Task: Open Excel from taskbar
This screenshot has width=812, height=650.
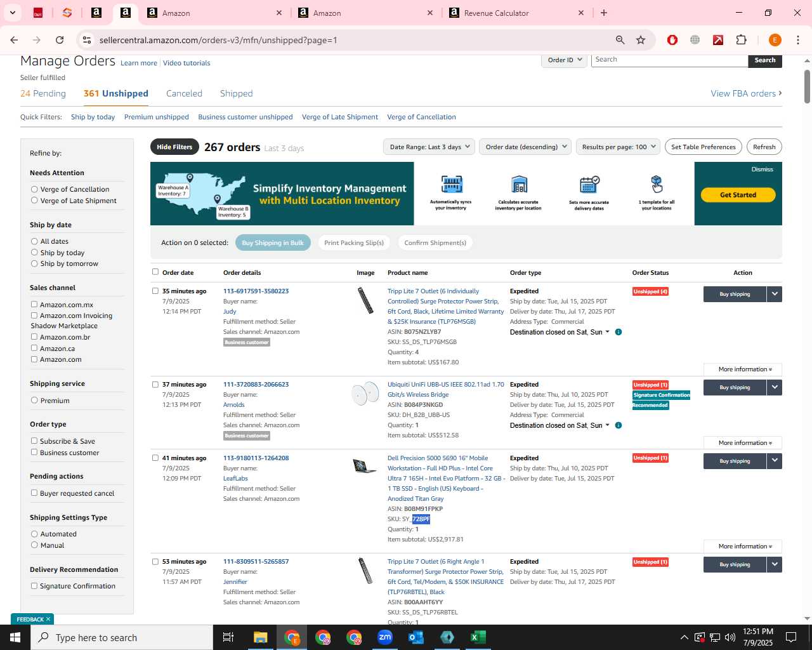Action: pyautogui.click(x=478, y=637)
